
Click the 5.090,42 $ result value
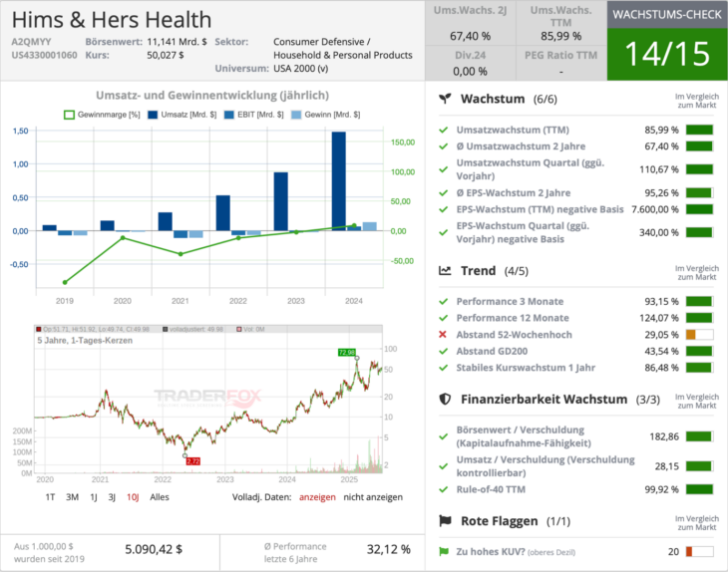(x=154, y=549)
